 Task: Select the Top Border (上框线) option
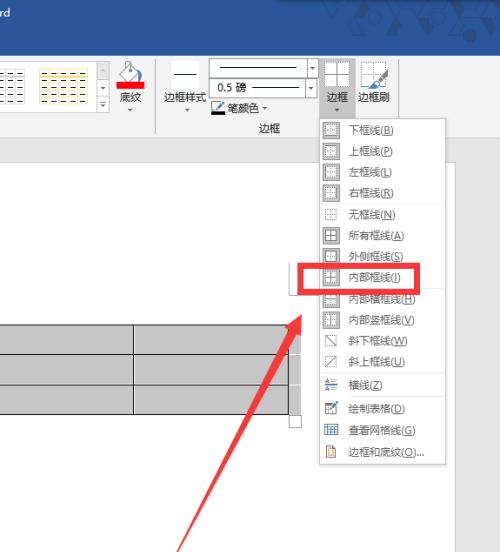click(382, 151)
